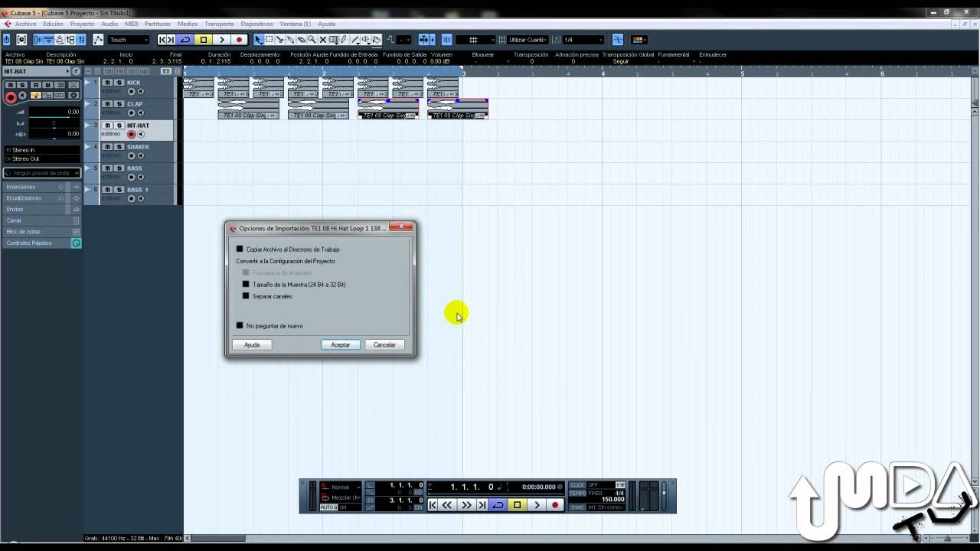Click Fast Forward in transport panel
The height and width of the screenshot is (551, 980).
[x=466, y=505]
